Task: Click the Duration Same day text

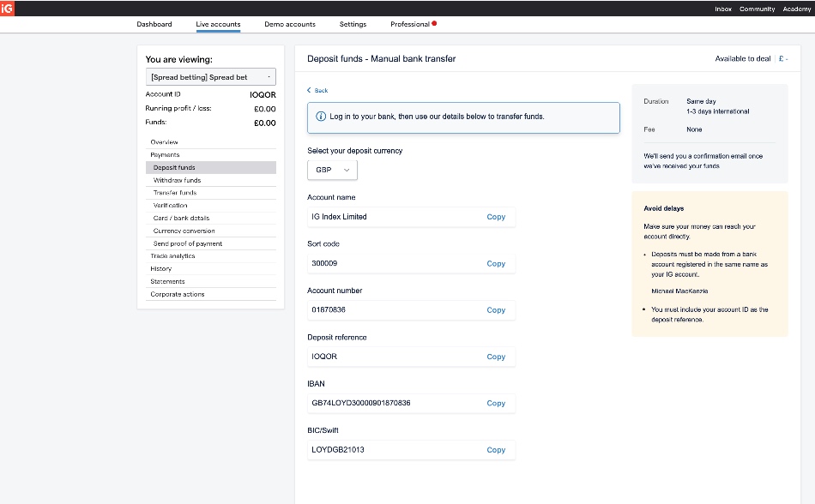Action: click(701, 101)
